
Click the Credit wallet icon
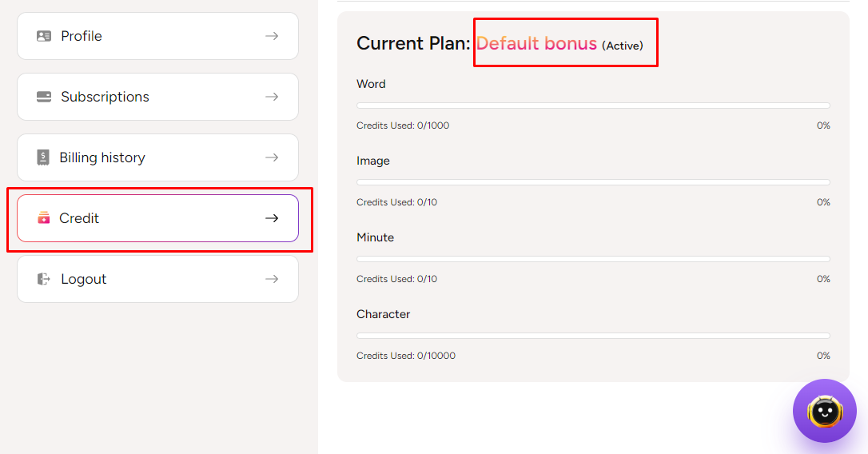[43, 218]
